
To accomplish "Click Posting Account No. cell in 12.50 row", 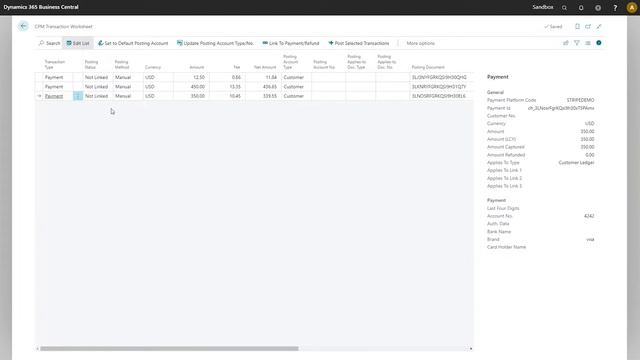I will point(328,77).
